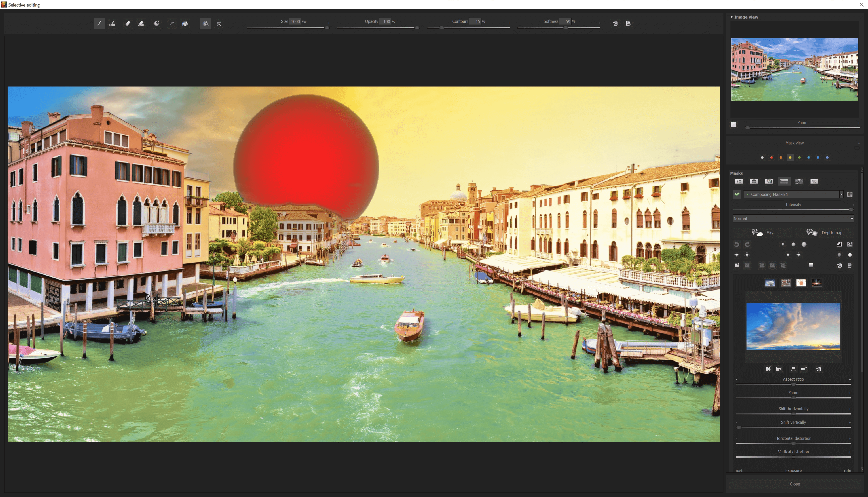Select the plain eraser tool
868x497 pixels.
[x=128, y=24]
